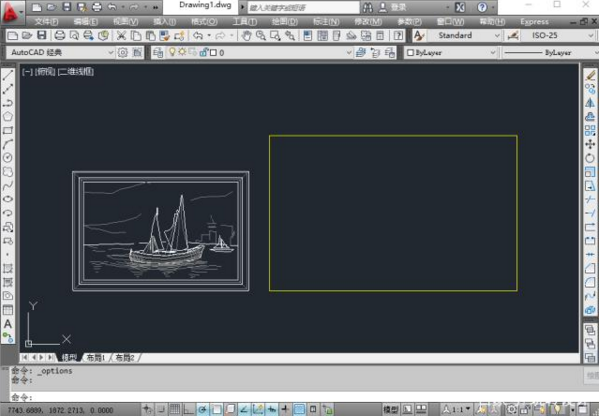Open the Standard text style dropdown
The image size is (599, 417).
[497, 36]
